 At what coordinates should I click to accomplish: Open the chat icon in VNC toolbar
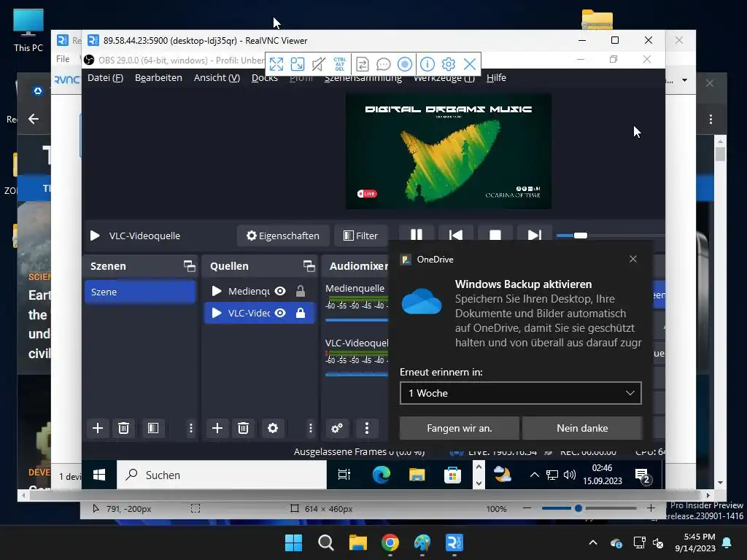coord(383,64)
